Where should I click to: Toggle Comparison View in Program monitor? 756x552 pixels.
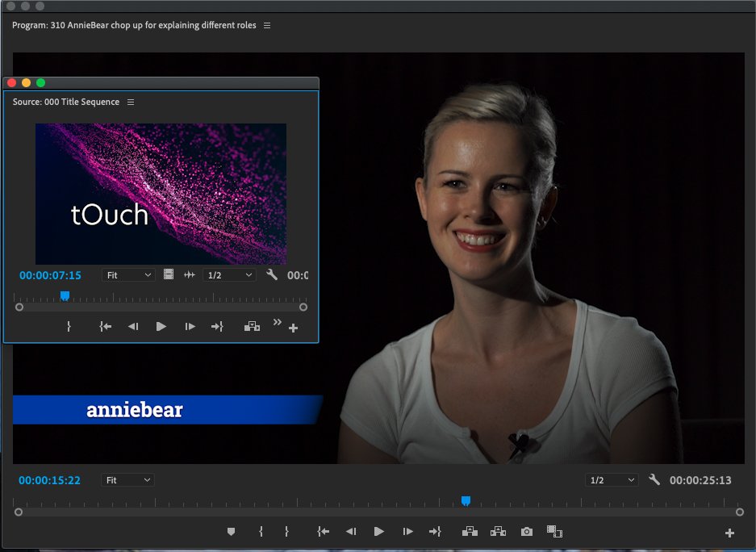pos(554,531)
